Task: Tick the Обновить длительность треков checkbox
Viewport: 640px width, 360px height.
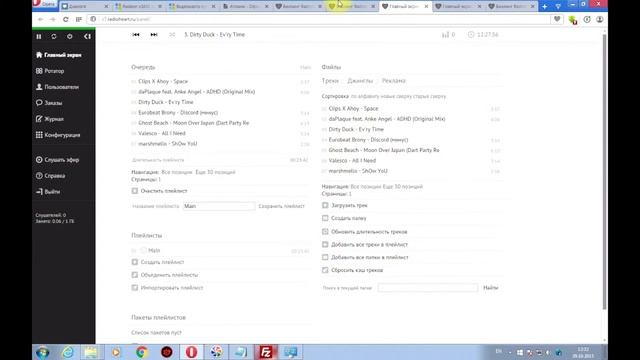Action: (x=325, y=231)
